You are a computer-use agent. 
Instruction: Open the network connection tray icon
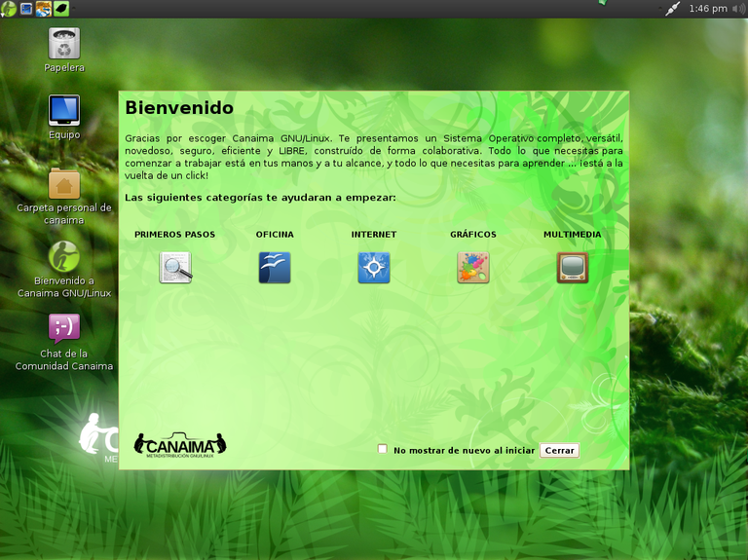point(672,9)
